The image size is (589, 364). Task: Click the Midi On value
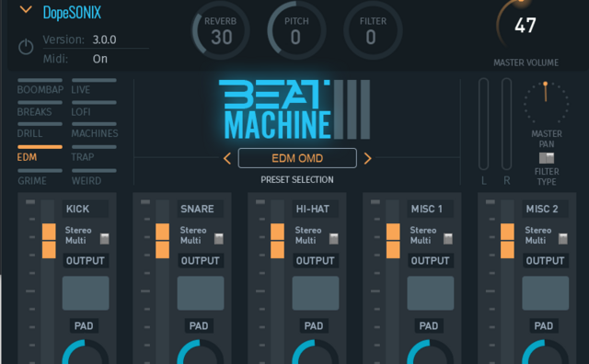(100, 59)
